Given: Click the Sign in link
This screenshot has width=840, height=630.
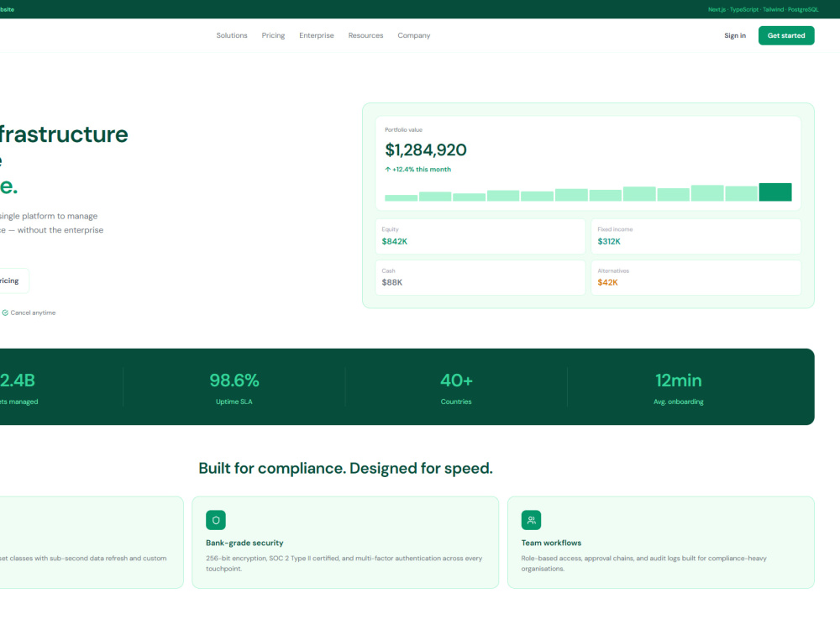Looking at the screenshot, I should point(734,35).
